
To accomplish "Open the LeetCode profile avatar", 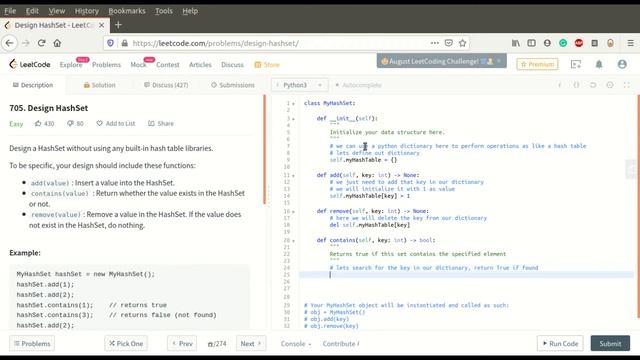I will tap(622, 64).
